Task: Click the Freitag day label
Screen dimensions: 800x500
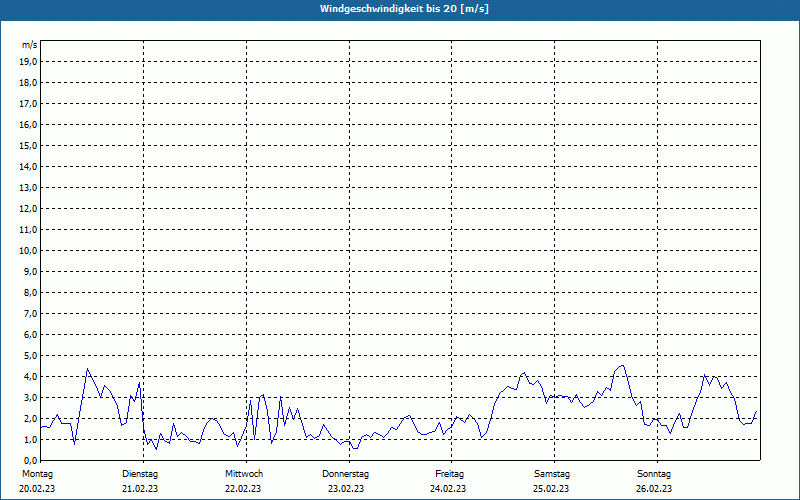Action: pyautogui.click(x=449, y=474)
